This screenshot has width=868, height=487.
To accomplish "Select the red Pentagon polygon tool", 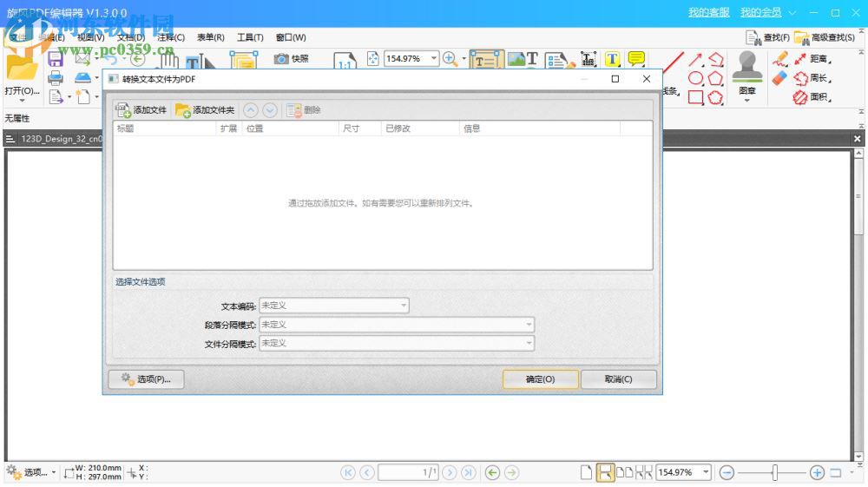I will click(x=715, y=78).
